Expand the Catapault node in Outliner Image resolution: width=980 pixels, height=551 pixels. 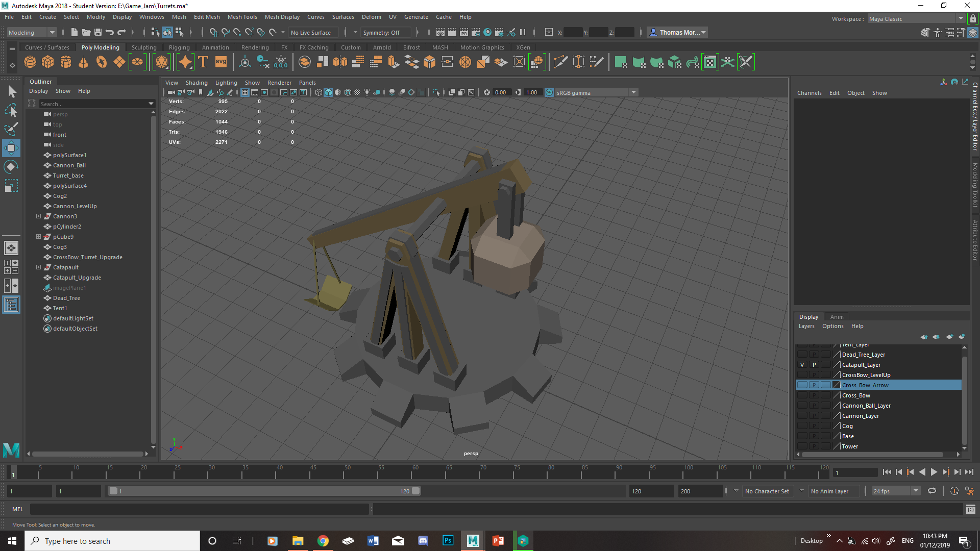click(38, 267)
